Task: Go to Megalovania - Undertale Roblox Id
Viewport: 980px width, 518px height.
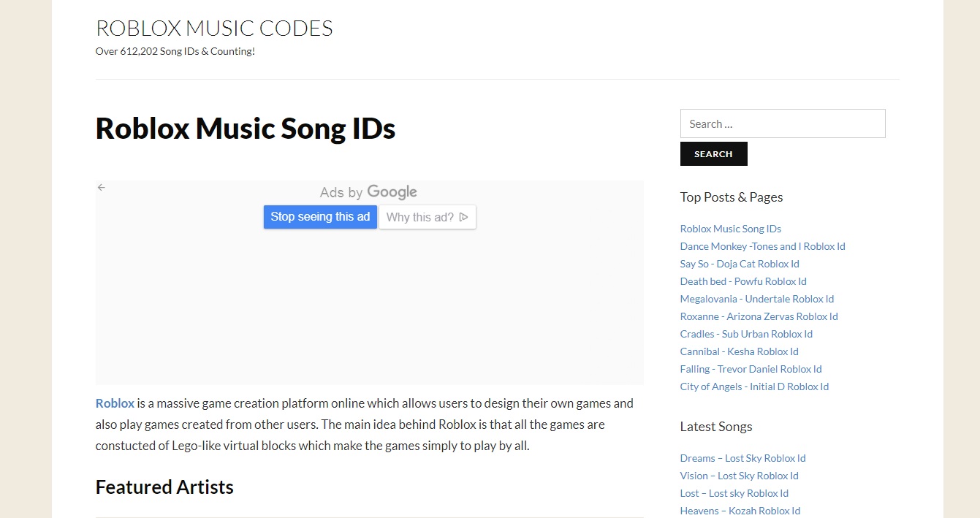Action: click(756, 299)
